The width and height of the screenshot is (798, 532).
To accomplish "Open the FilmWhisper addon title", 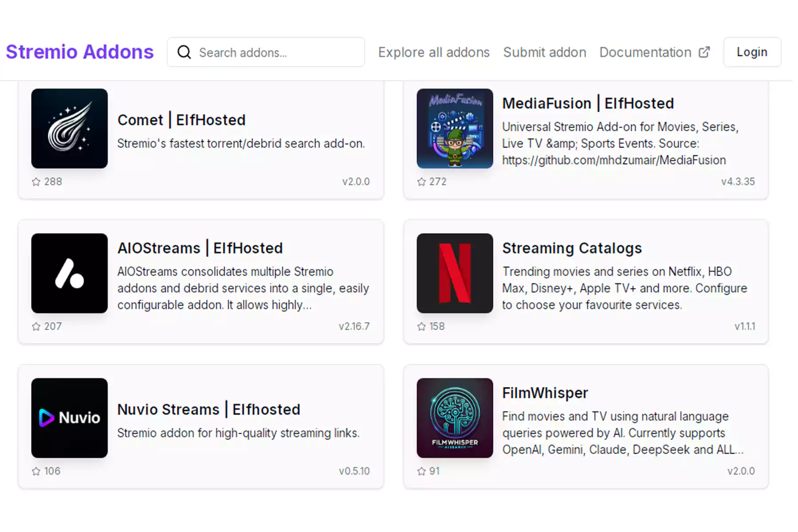I will (x=545, y=393).
